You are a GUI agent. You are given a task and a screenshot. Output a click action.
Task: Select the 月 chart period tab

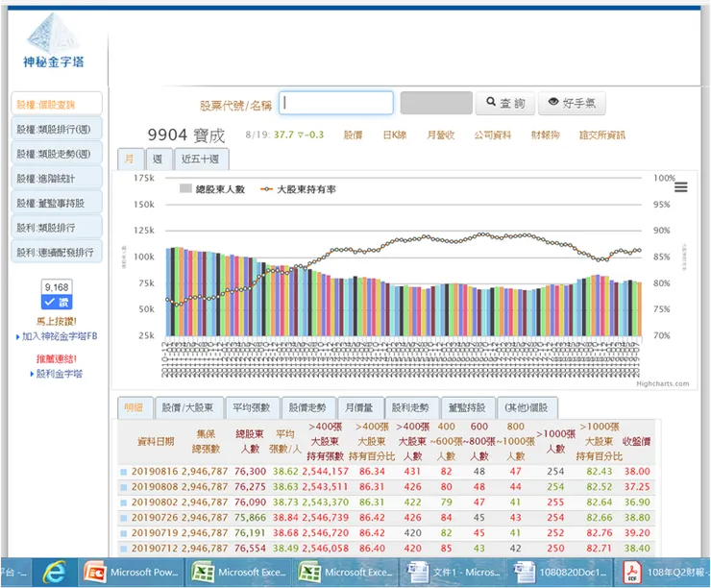coord(130,159)
